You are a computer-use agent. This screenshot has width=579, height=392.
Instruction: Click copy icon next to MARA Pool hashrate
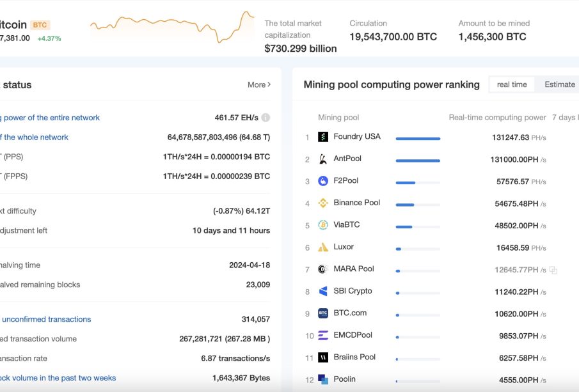(x=553, y=270)
